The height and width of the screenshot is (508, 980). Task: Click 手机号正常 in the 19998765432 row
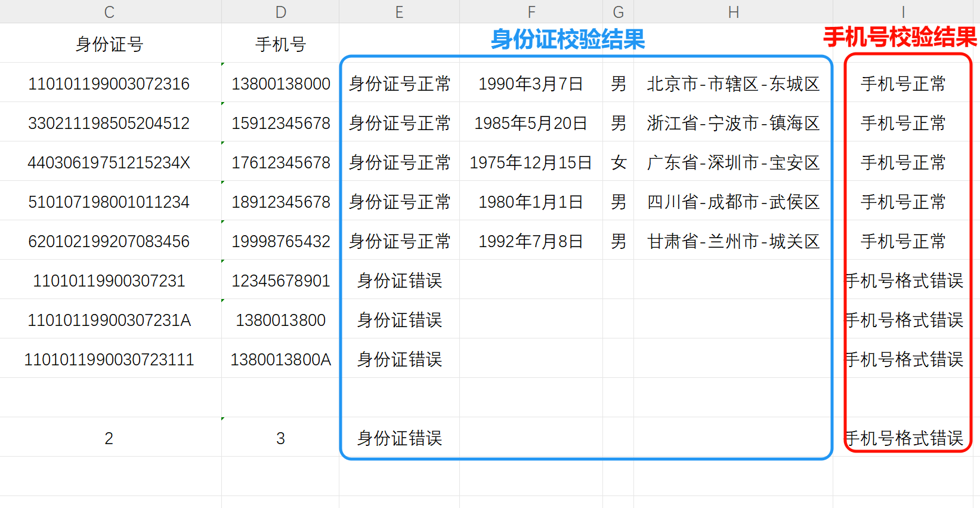pyautogui.click(x=903, y=241)
